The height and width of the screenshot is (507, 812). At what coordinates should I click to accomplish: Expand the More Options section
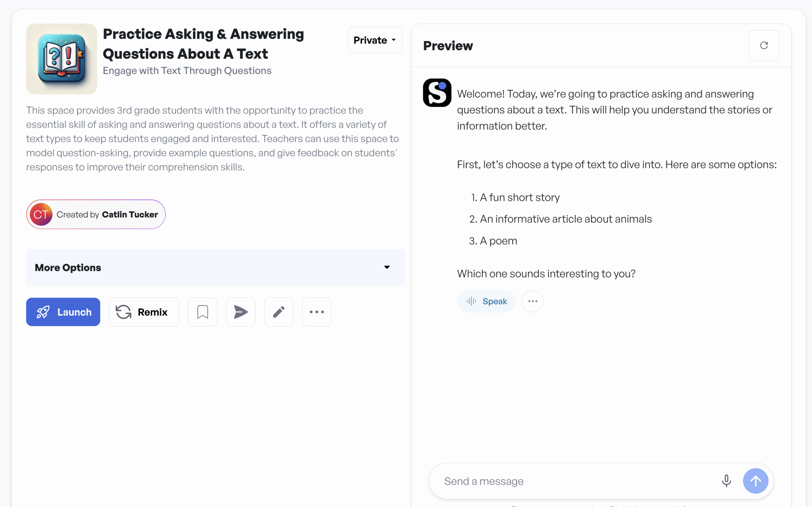pyautogui.click(x=215, y=267)
